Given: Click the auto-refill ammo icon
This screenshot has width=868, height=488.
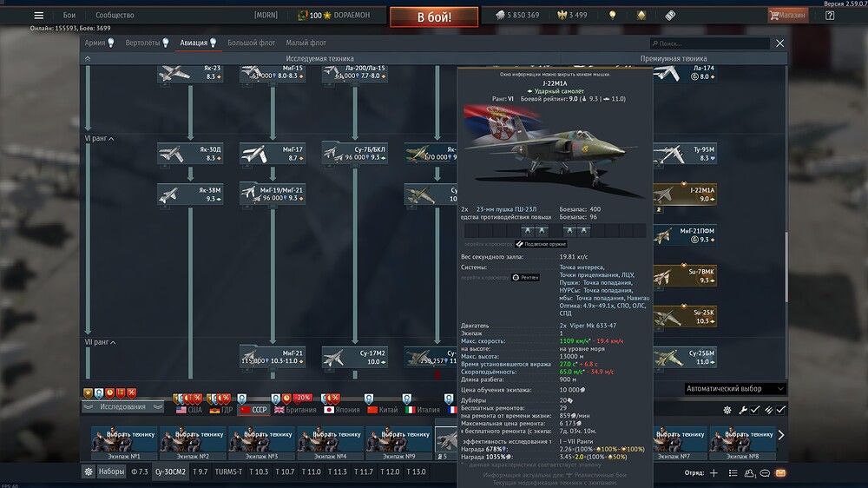Looking at the screenshot, I should click(x=768, y=410).
